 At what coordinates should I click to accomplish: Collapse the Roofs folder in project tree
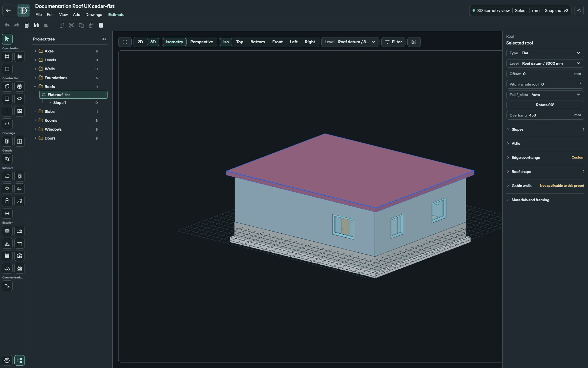[35, 87]
